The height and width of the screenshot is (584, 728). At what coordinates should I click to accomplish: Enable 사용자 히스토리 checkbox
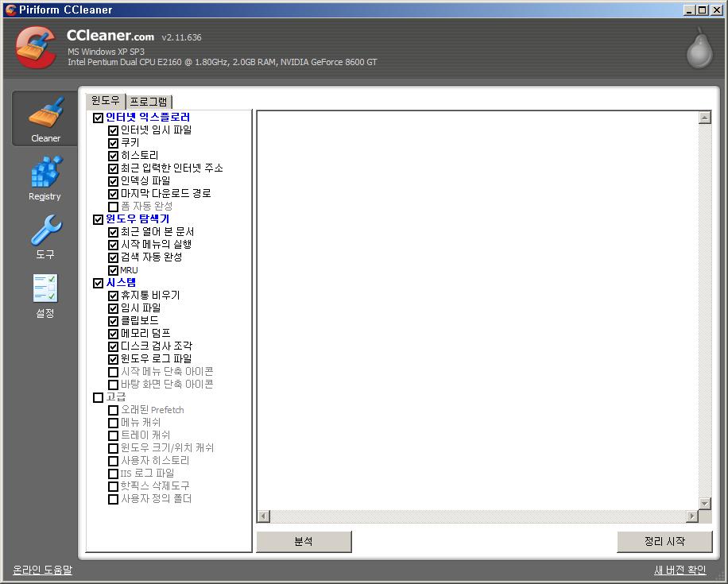(113, 461)
